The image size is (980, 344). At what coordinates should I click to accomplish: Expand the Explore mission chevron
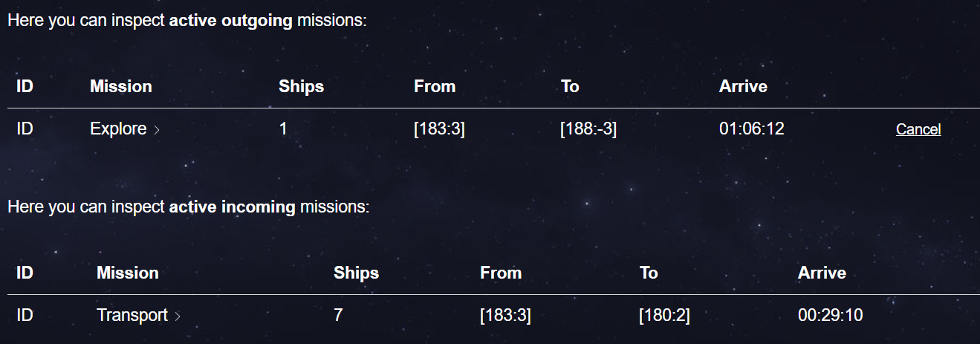pos(156,130)
